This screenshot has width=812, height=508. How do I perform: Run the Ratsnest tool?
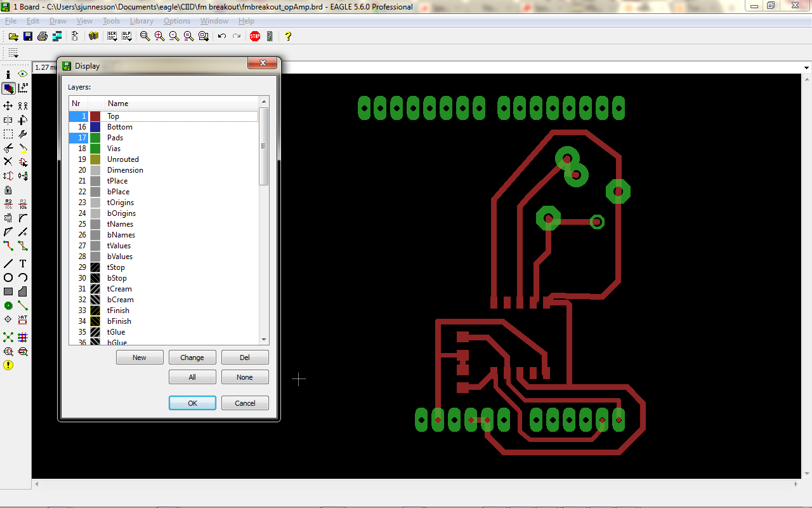coord(8,337)
